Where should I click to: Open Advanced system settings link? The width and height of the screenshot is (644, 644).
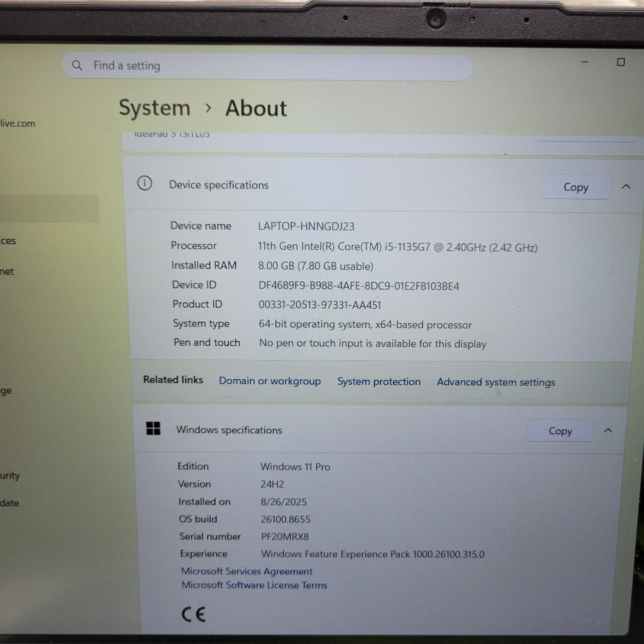click(496, 382)
